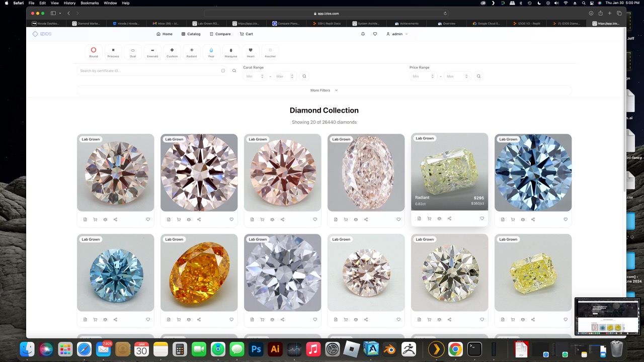This screenshot has width=644, height=362.
Task: Open the screenshot preview thumbnail
Action: pyautogui.click(x=608, y=316)
